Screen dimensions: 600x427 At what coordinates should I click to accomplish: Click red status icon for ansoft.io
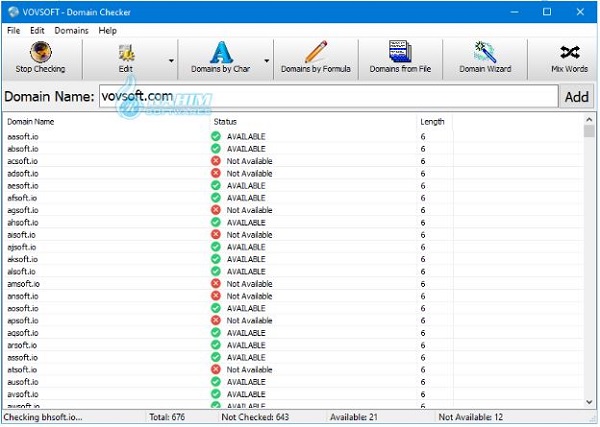coord(216,296)
